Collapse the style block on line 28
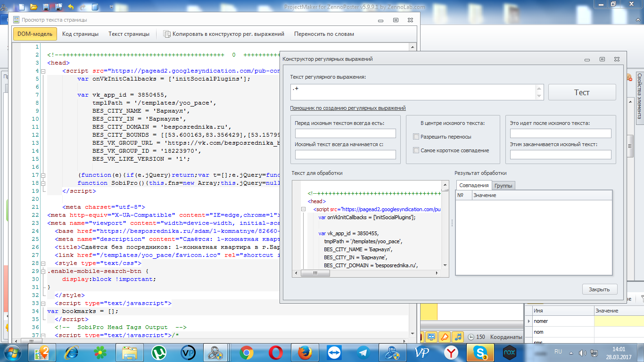This screenshot has height=362, width=644. pyautogui.click(x=43, y=263)
